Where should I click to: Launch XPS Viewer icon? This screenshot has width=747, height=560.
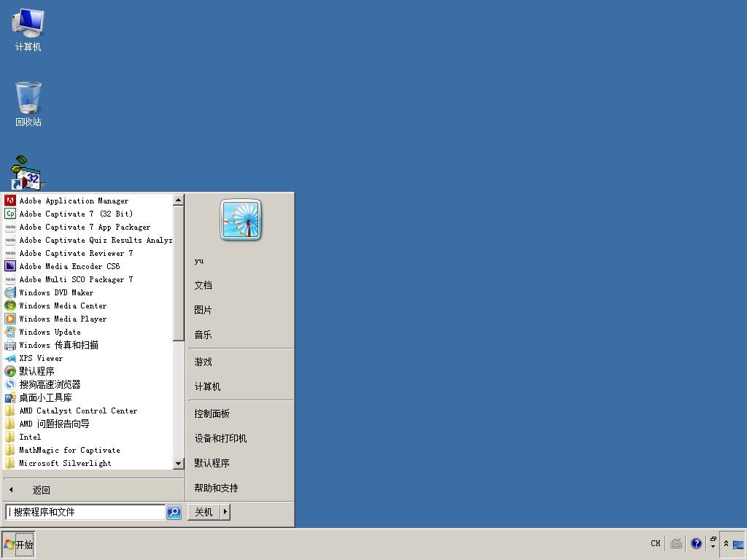click(x=10, y=357)
